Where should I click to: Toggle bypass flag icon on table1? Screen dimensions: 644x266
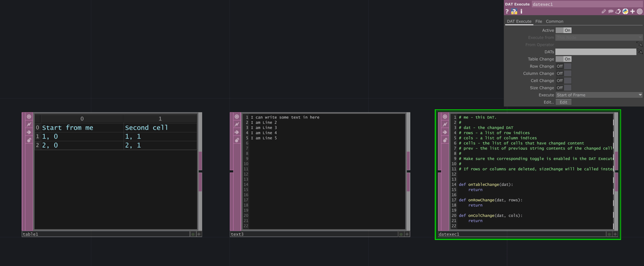coord(29,124)
